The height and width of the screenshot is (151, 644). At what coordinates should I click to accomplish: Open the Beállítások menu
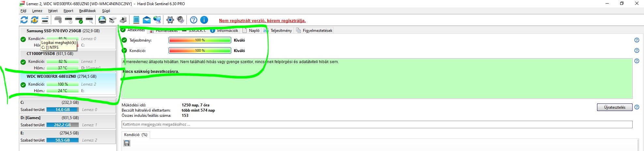(x=87, y=11)
